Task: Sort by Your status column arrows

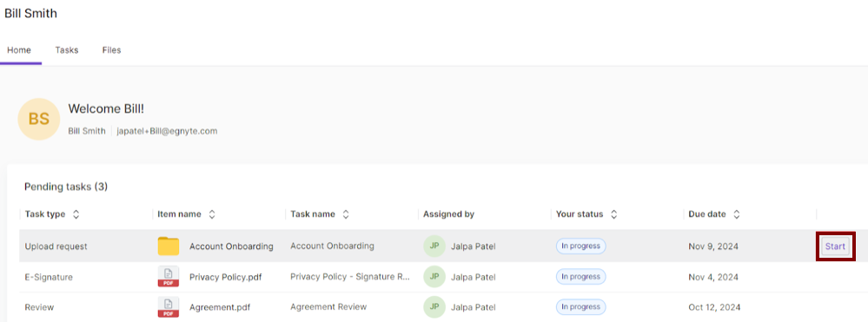Action: point(614,214)
